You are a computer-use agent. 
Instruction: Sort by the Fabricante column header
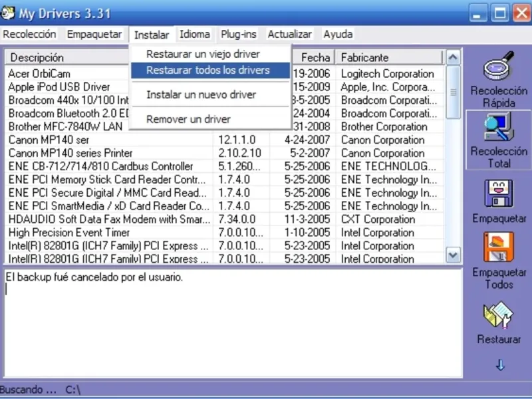pyautogui.click(x=389, y=58)
